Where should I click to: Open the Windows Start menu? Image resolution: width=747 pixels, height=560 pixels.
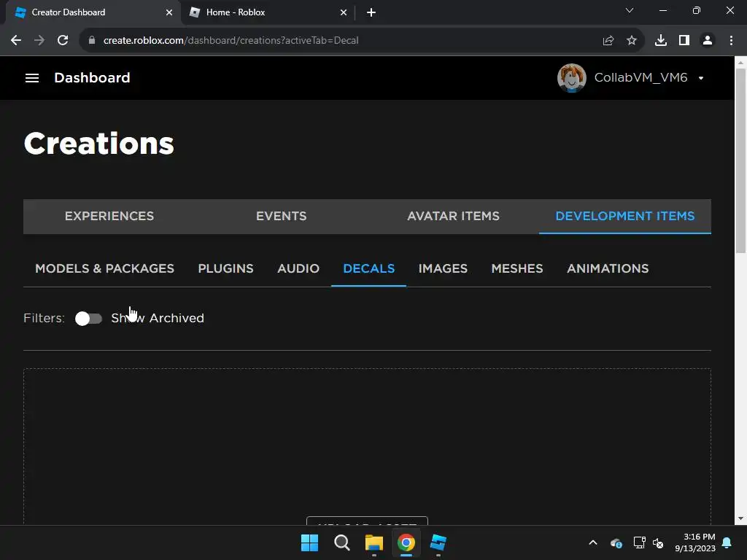pos(309,542)
